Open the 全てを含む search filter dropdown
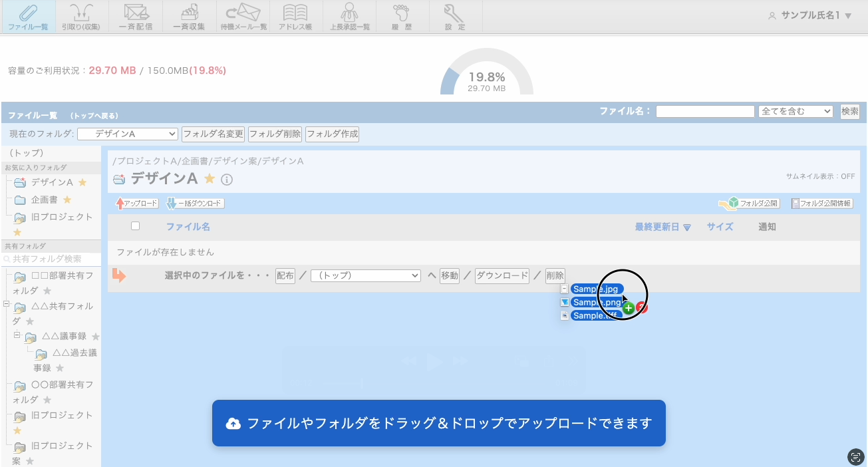 796,112
